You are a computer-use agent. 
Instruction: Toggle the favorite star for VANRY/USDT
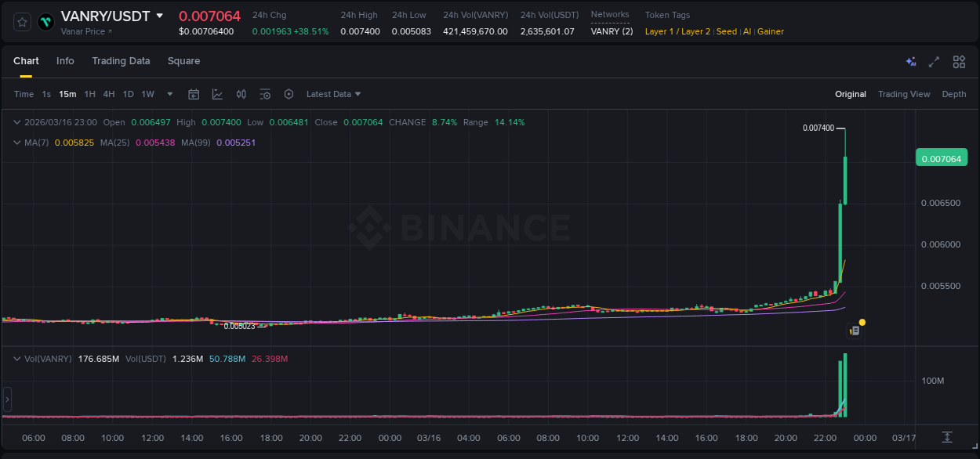[21, 21]
